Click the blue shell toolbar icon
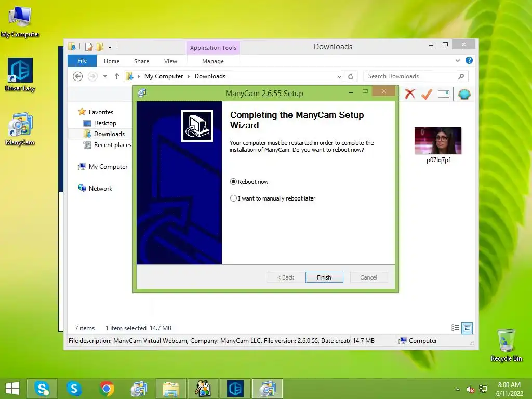The width and height of the screenshot is (532, 399). click(464, 94)
